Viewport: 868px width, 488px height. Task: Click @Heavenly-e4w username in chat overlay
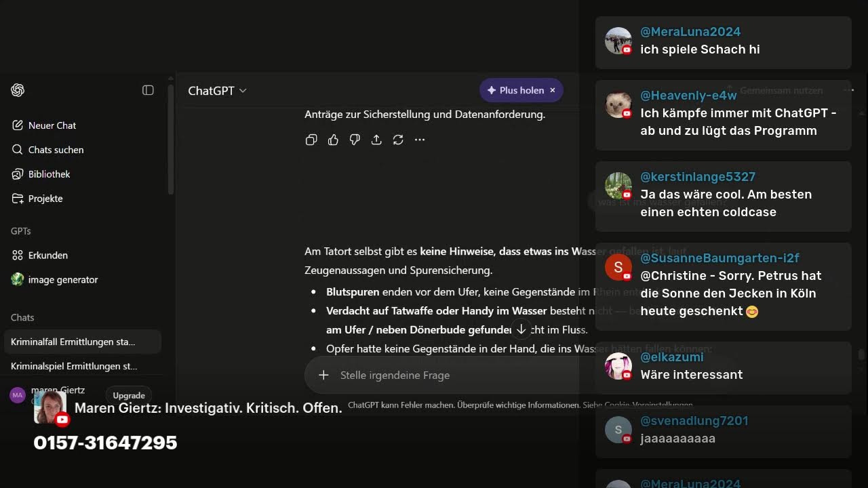(688, 96)
